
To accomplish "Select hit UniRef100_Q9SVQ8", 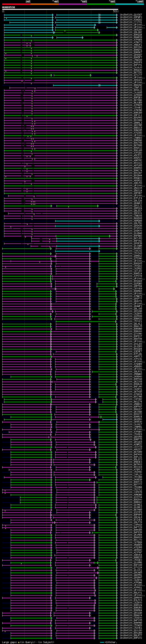I will (131, 311).
